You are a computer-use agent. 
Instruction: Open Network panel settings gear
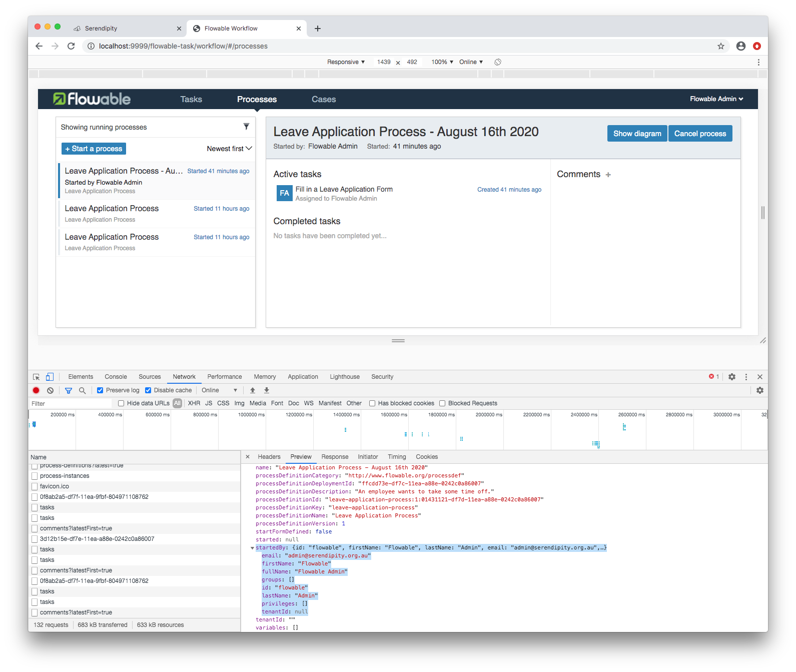(760, 390)
